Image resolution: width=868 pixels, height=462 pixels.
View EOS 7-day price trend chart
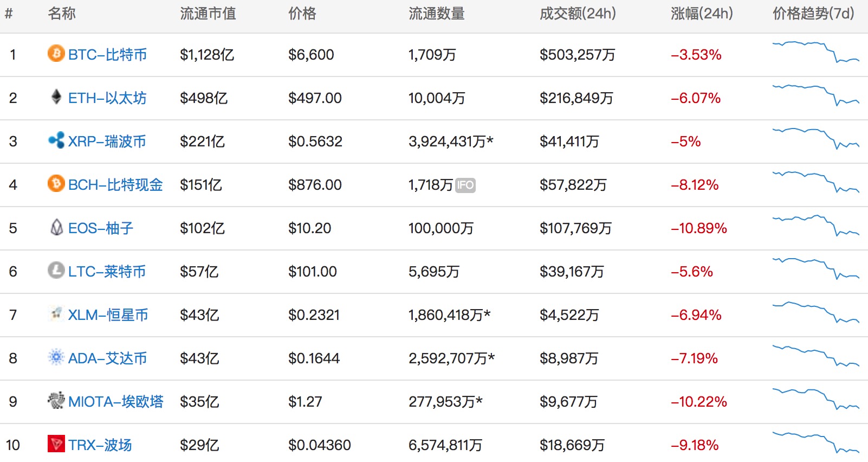tap(816, 225)
